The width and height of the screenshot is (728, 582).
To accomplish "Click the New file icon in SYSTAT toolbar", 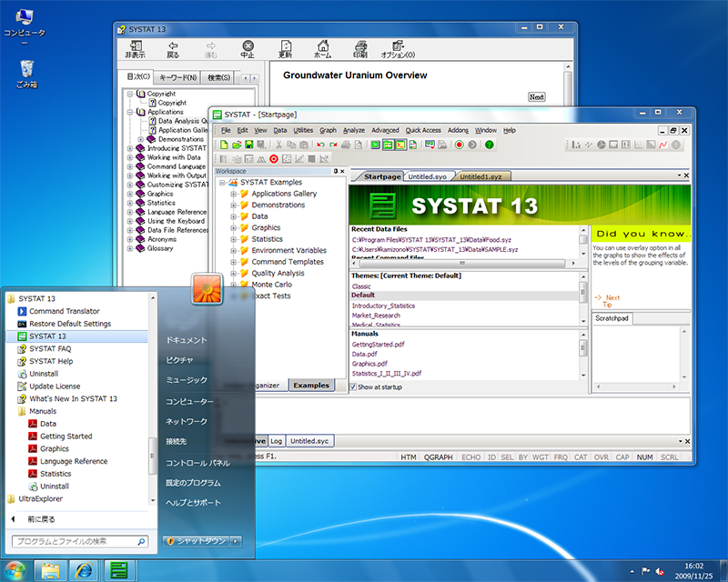I will click(224, 145).
